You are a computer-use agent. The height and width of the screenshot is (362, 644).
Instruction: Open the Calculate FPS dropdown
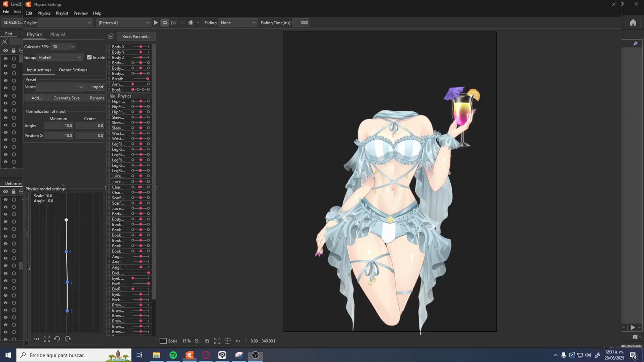(x=63, y=47)
